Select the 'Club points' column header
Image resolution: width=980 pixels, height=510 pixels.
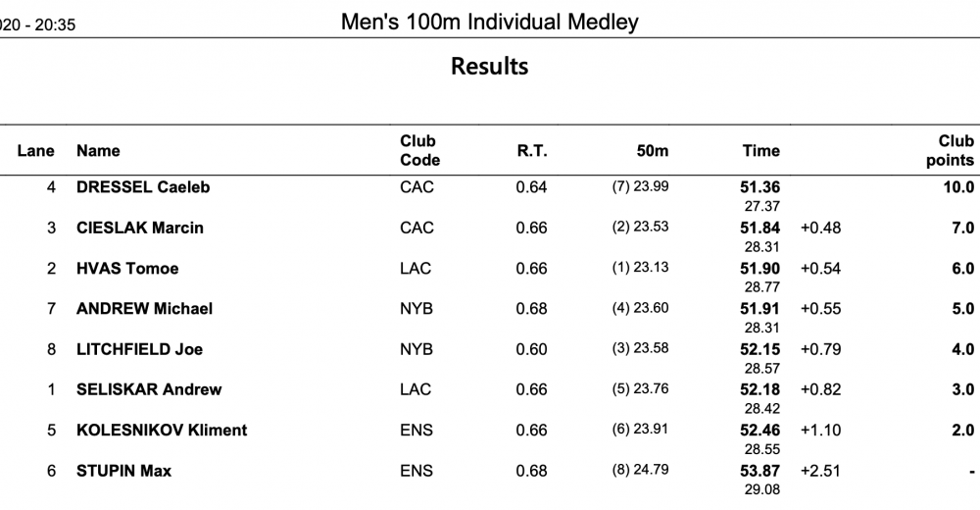tap(950, 151)
